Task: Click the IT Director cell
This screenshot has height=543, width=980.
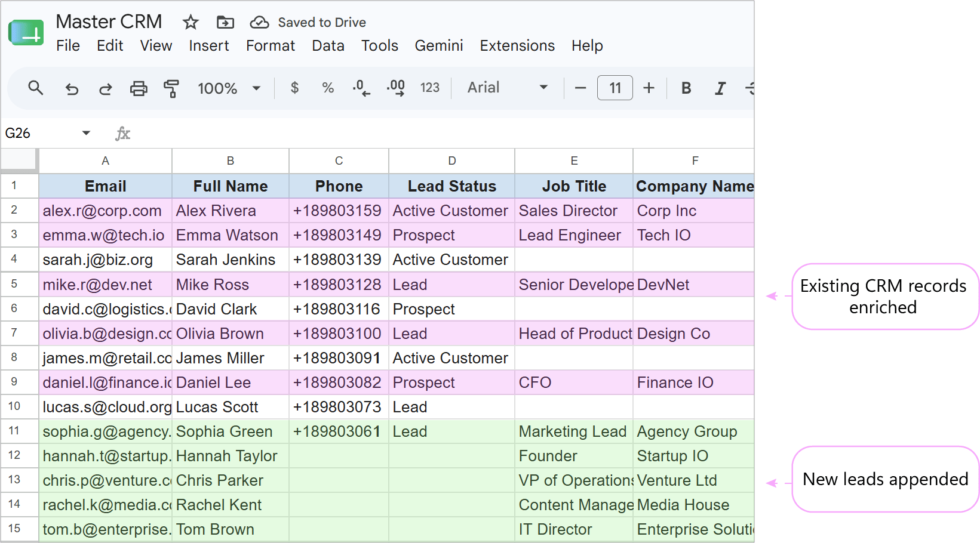Action: tap(574, 529)
